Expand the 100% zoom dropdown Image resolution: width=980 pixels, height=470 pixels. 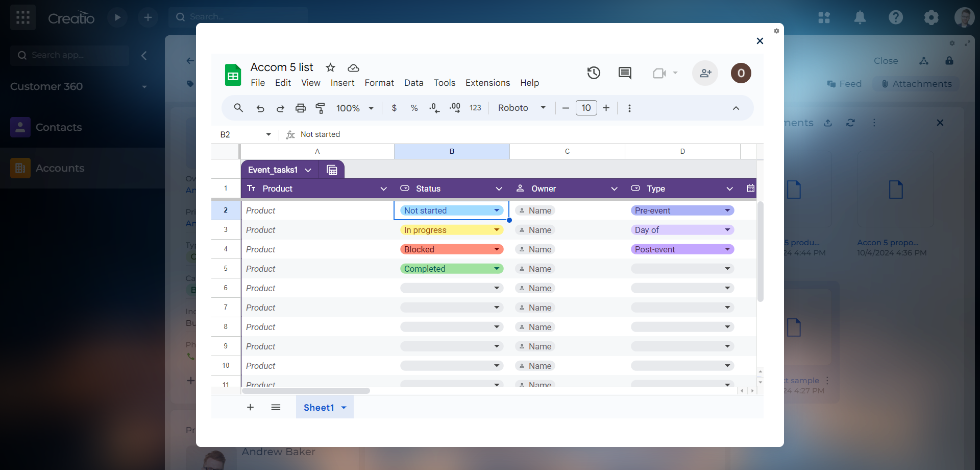tap(355, 108)
